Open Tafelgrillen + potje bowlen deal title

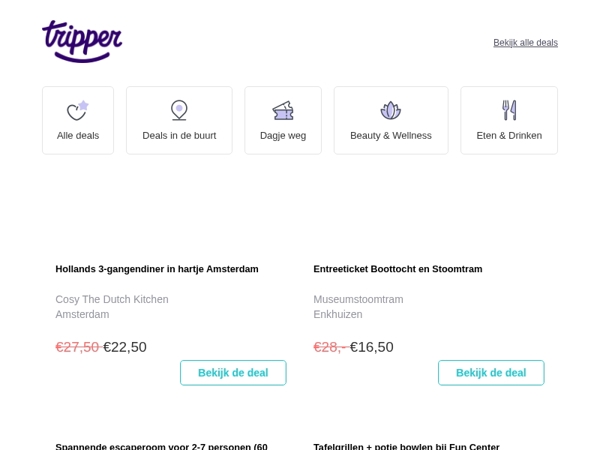[406, 446]
